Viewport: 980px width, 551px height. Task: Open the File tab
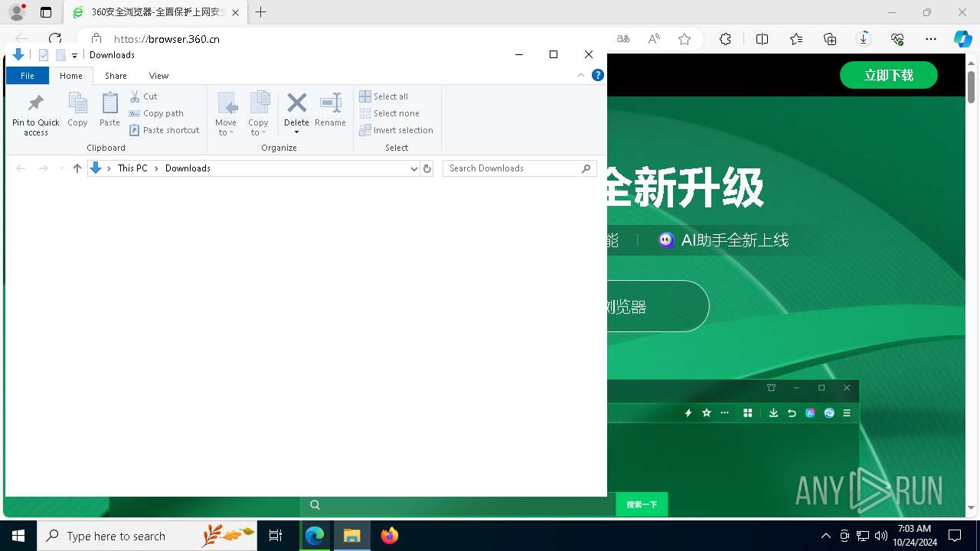(x=28, y=76)
